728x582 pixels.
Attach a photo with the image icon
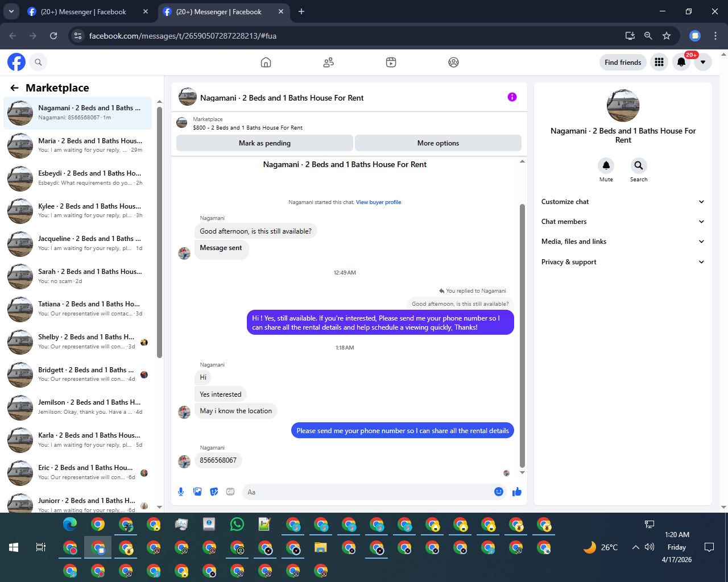pyautogui.click(x=197, y=492)
